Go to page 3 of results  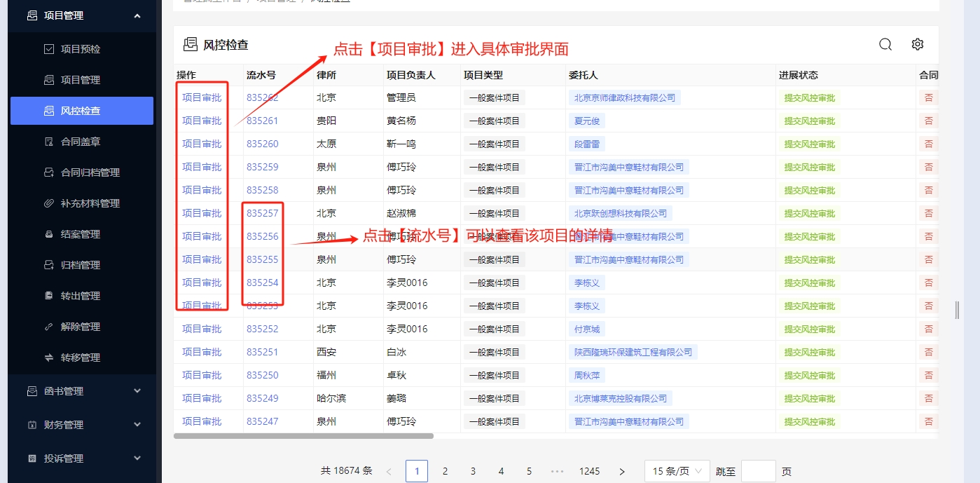click(473, 471)
